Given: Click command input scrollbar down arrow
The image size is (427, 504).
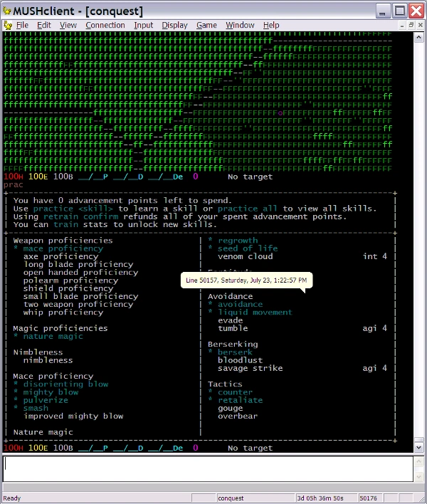Looking at the screenshot, I should 418,476.
